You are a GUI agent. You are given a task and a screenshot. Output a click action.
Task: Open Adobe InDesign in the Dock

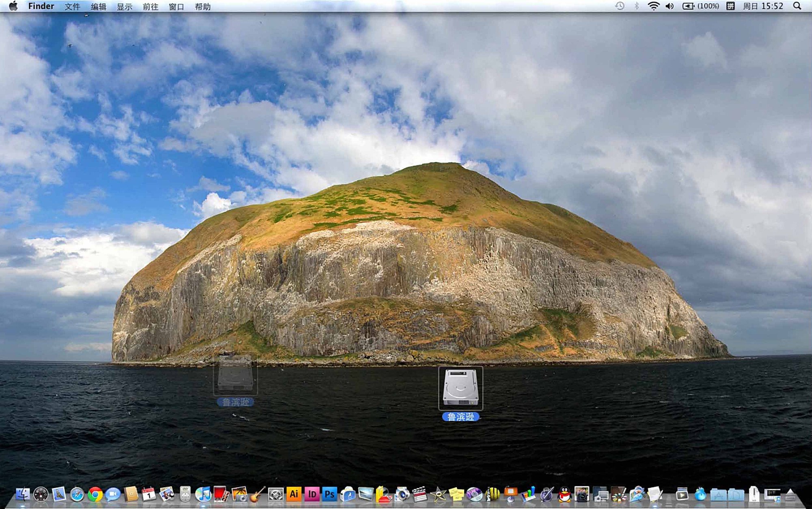tap(312, 494)
